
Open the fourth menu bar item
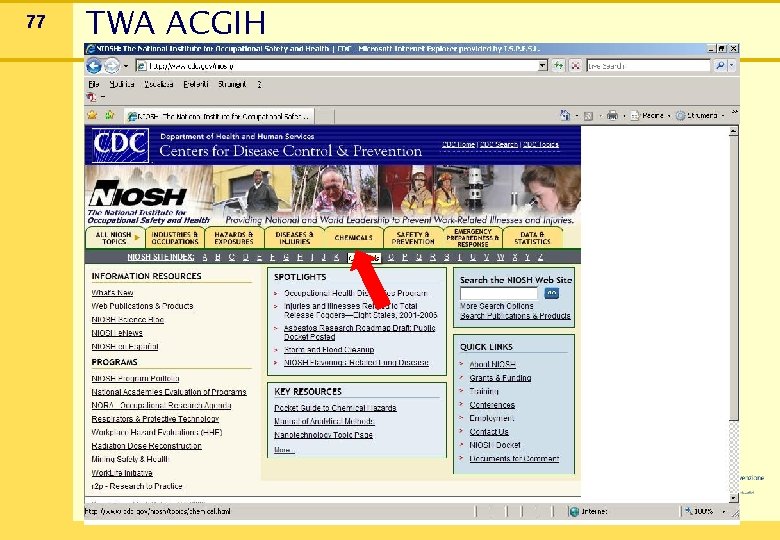click(x=195, y=84)
